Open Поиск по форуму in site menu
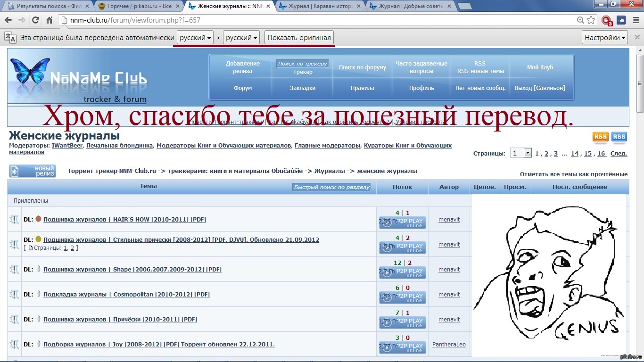The width and height of the screenshot is (644, 362). click(363, 67)
